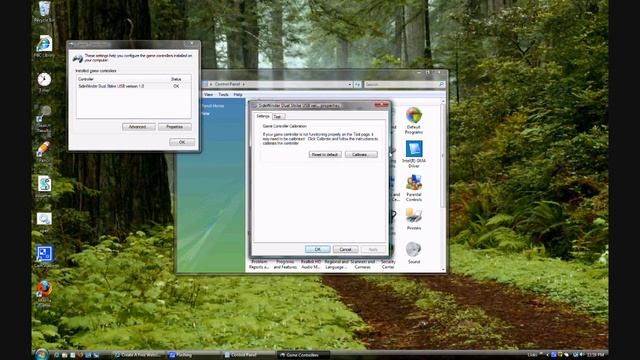
Task: Open Problem Reports item in Control Panel
Action: (259, 264)
